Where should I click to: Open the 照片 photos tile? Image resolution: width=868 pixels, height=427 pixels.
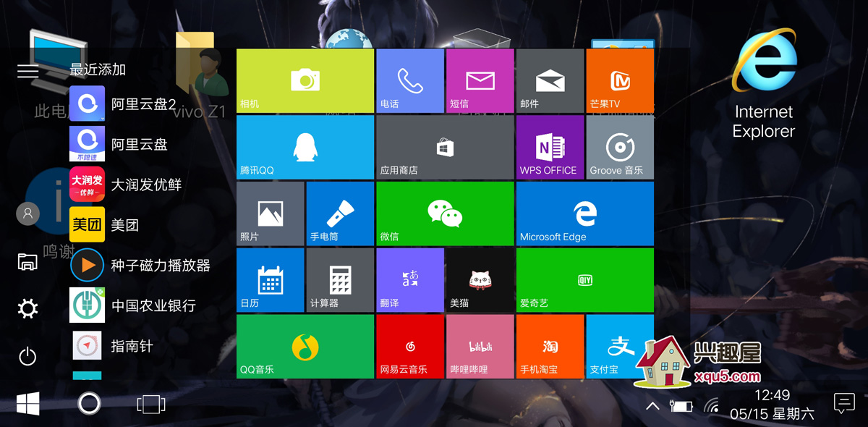coord(271,213)
